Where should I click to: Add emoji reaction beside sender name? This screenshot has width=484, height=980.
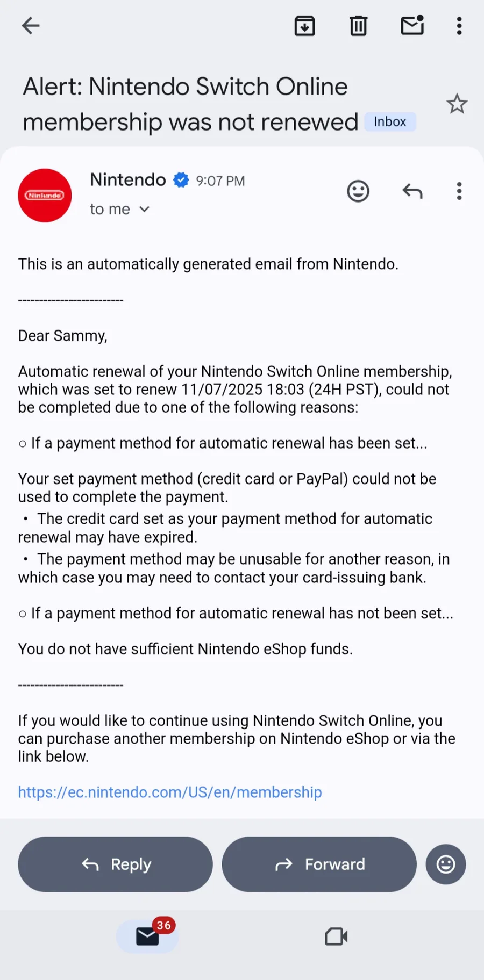point(358,191)
